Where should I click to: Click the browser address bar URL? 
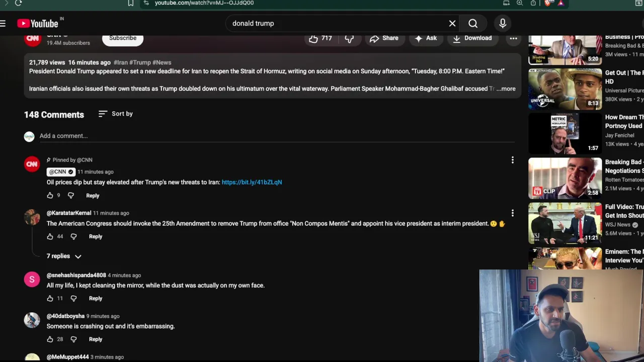204,3
